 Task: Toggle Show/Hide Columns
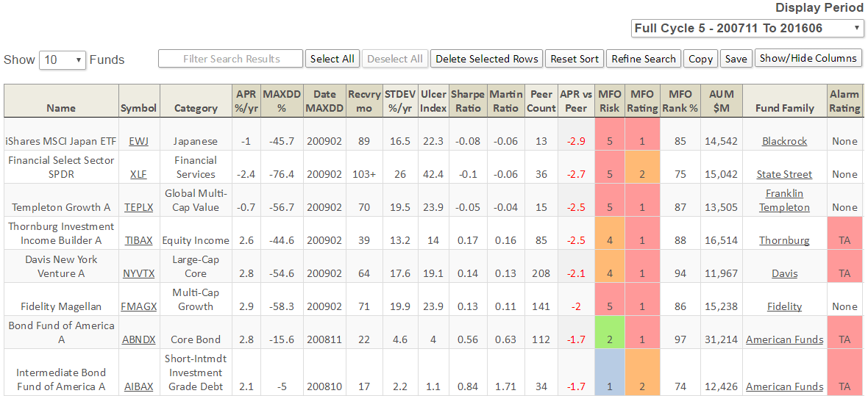tap(808, 58)
